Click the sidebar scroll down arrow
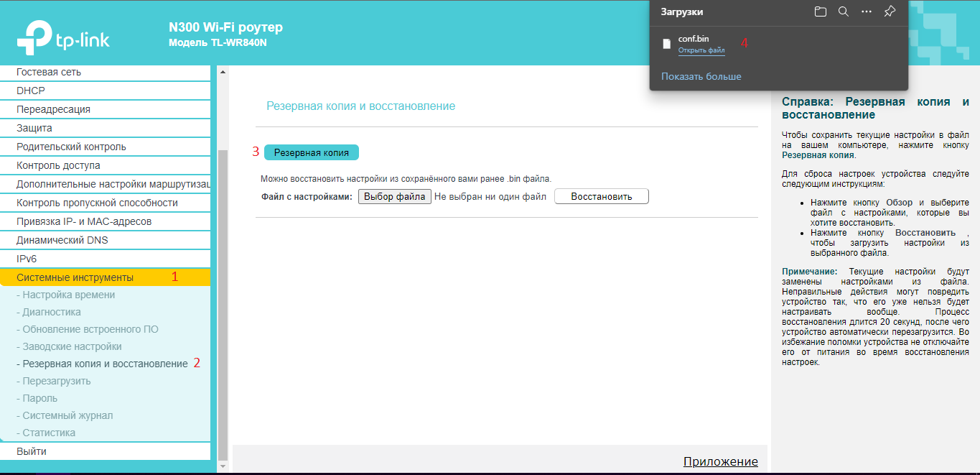The height and width of the screenshot is (475, 980). click(x=222, y=466)
